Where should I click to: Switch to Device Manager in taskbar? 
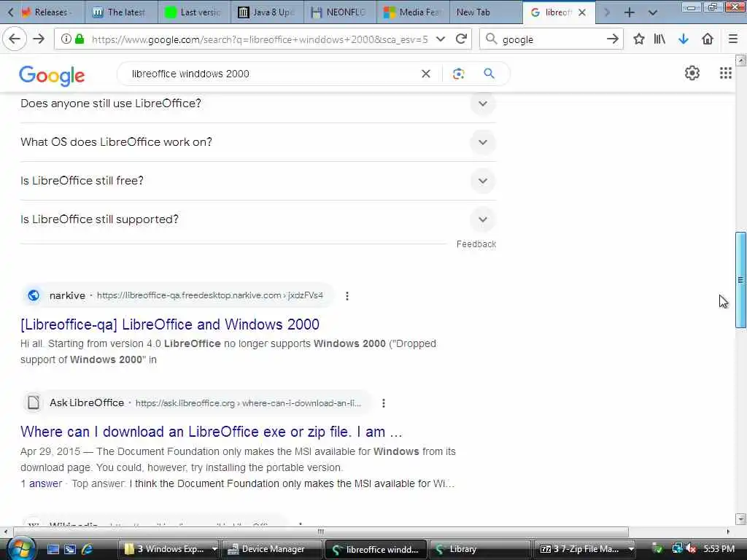click(272, 549)
